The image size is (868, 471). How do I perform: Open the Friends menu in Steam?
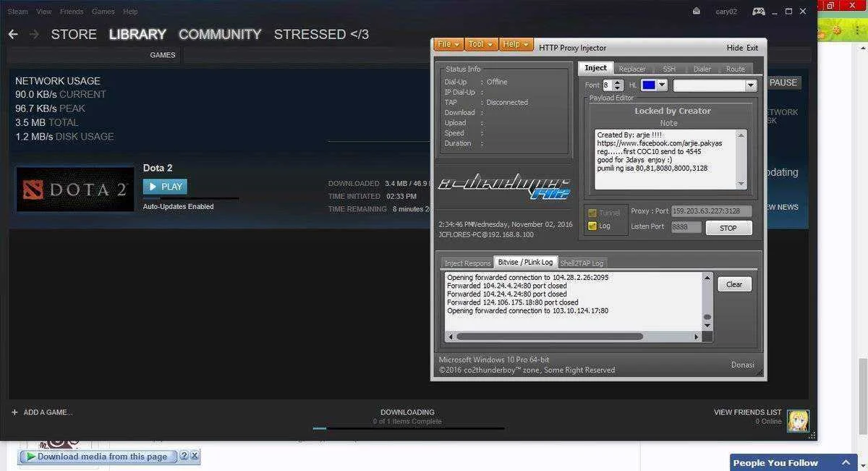pos(72,12)
